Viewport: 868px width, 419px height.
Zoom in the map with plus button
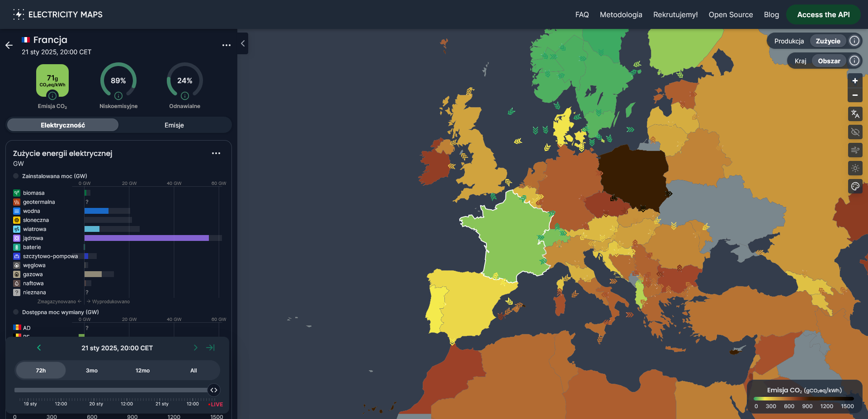[855, 81]
